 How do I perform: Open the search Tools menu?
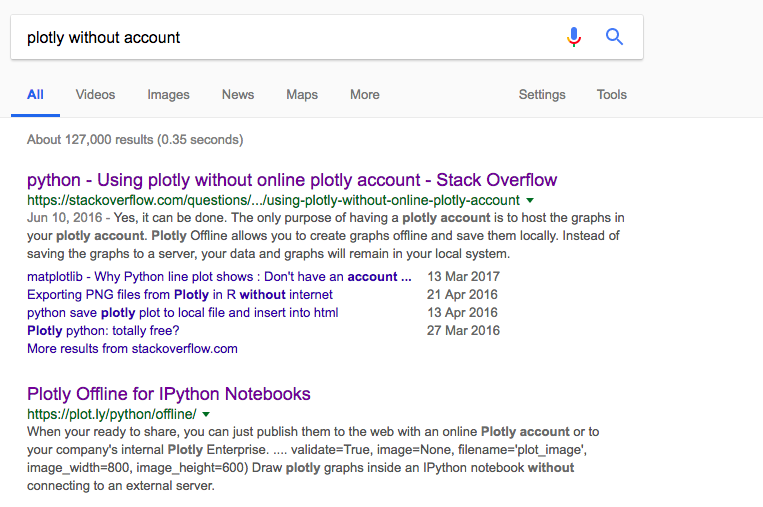(x=612, y=94)
